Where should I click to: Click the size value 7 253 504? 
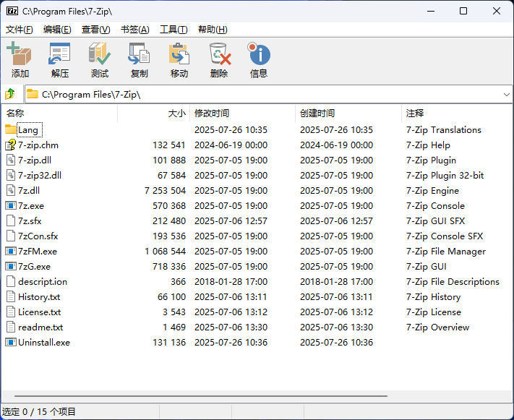click(x=165, y=191)
